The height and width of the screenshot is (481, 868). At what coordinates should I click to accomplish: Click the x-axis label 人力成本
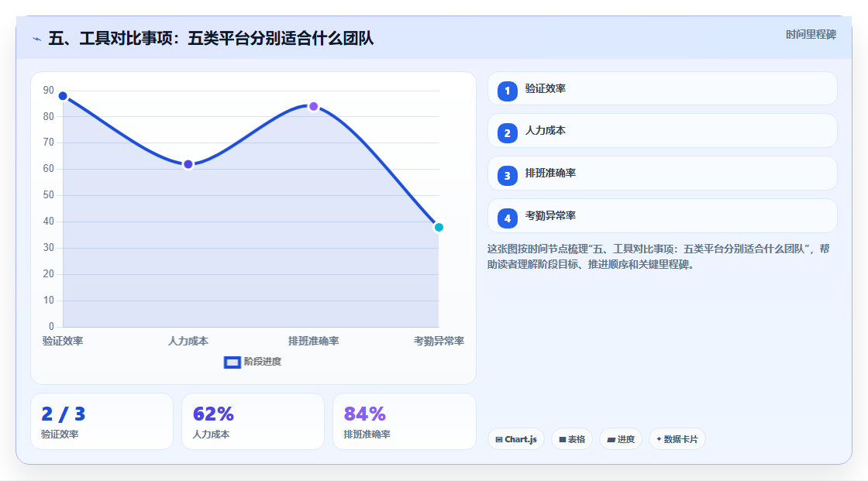pyautogui.click(x=188, y=341)
